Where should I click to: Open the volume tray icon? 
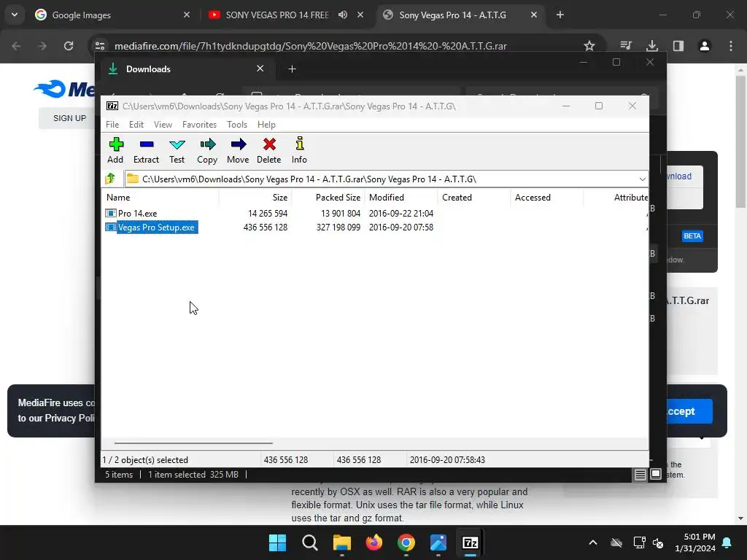pos(659,542)
